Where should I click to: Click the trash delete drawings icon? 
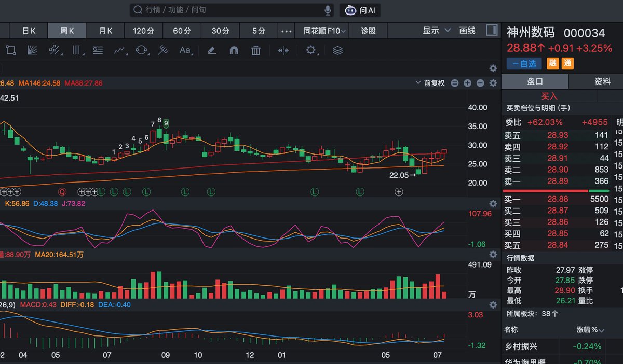pyautogui.click(x=255, y=50)
